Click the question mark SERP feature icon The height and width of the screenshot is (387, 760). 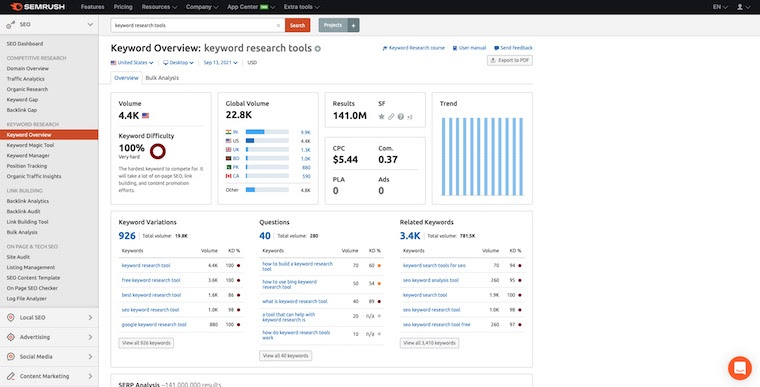click(401, 116)
